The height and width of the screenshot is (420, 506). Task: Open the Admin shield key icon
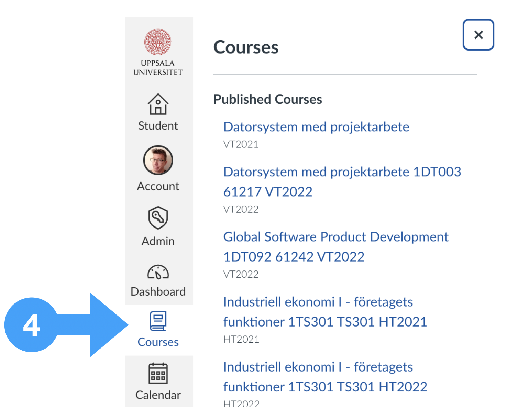pyautogui.click(x=158, y=218)
